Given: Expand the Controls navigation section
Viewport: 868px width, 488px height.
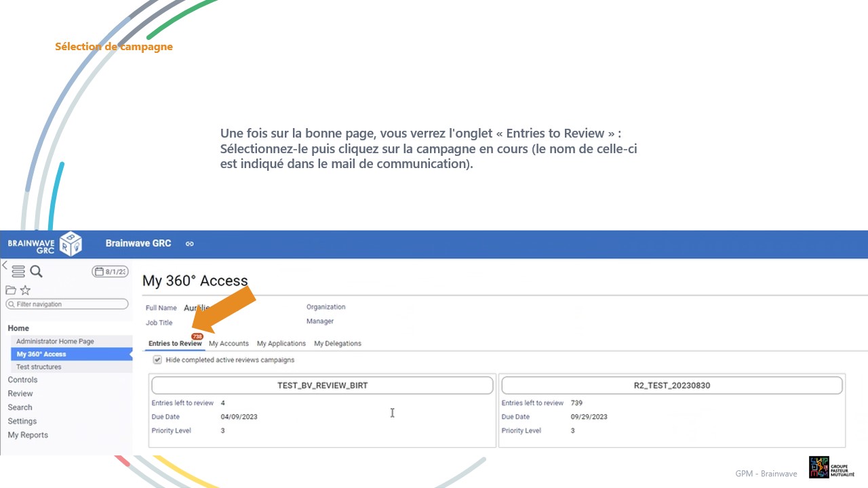Looking at the screenshot, I should (x=22, y=380).
